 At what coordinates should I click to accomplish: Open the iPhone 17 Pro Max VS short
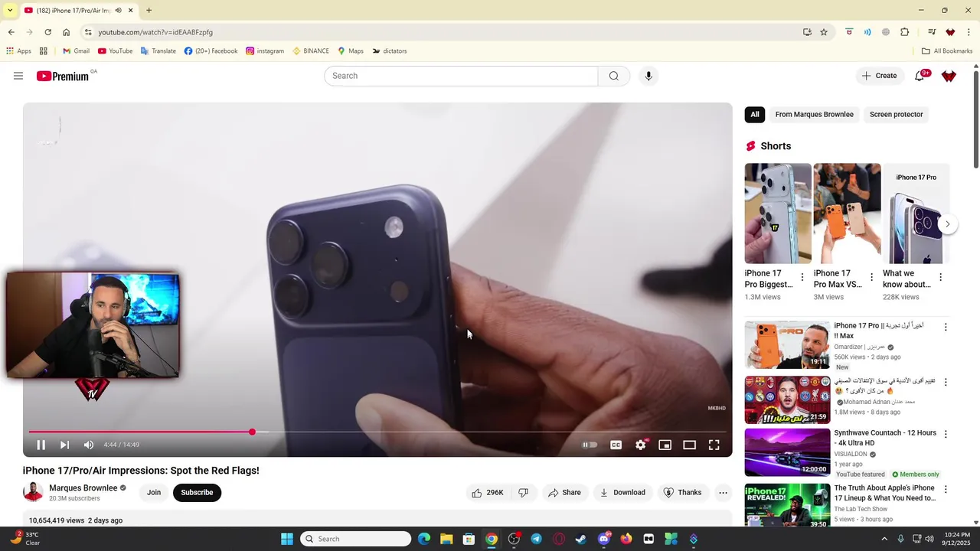coord(847,214)
